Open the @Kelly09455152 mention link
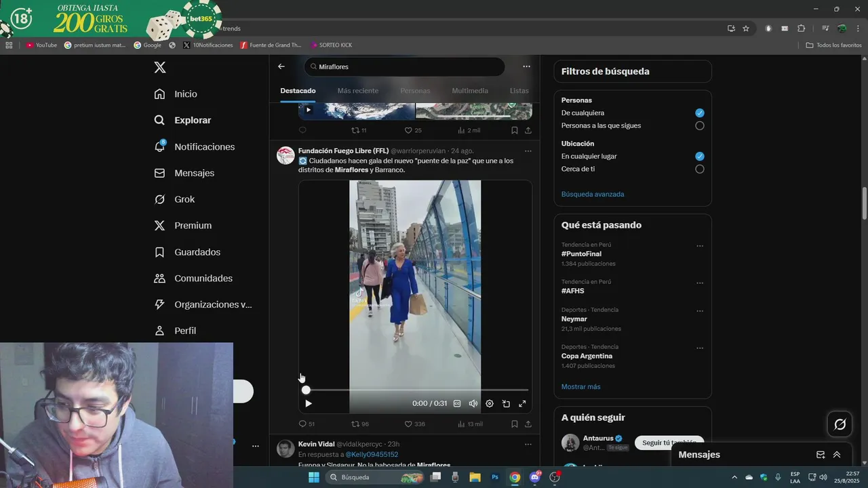 tap(372, 455)
